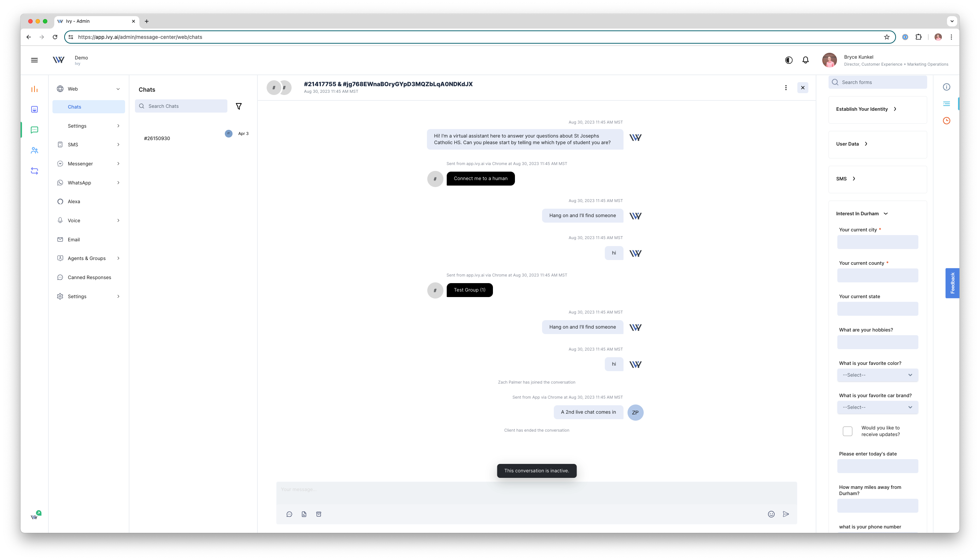Screen dimensions: 980x560
Task: Open the hamburger navigation menu
Action: pyautogui.click(x=34, y=60)
